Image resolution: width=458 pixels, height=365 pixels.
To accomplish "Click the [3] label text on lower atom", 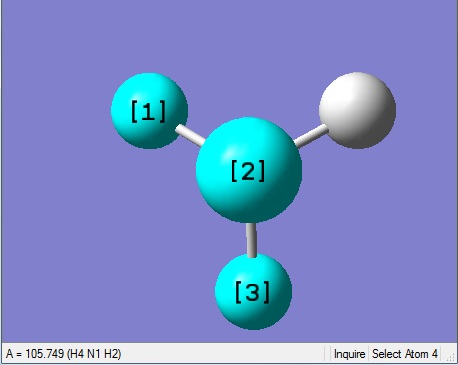I will click(252, 292).
